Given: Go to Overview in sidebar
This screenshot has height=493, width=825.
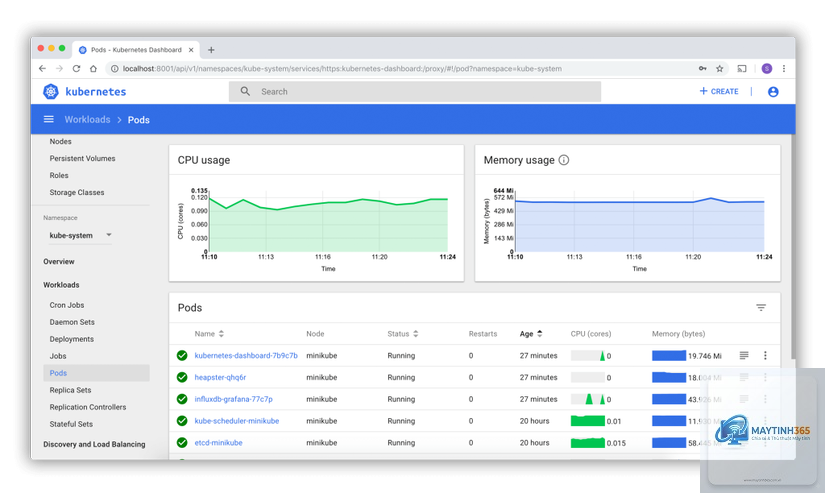Looking at the screenshot, I should click(x=59, y=261).
